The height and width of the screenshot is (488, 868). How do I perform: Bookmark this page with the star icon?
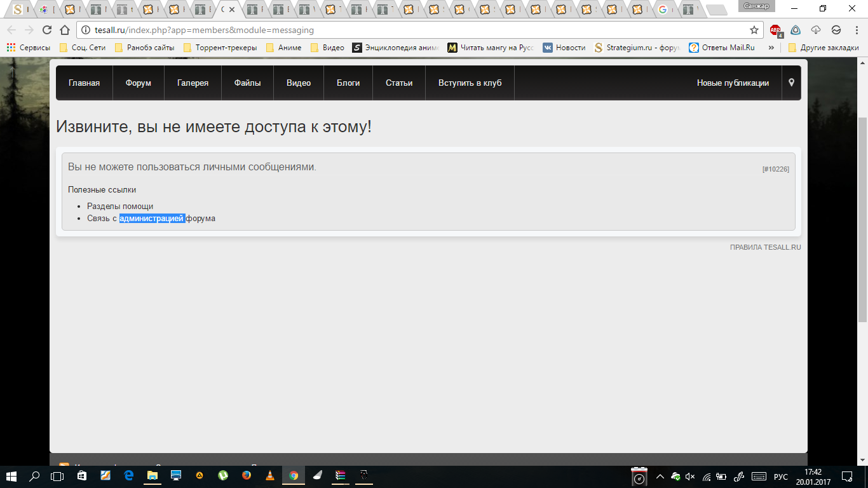coord(754,30)
